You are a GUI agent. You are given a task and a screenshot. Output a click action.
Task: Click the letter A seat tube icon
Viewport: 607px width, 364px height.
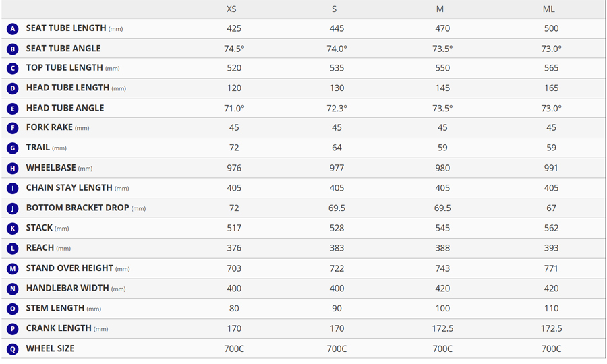click(x=12, y=29)
